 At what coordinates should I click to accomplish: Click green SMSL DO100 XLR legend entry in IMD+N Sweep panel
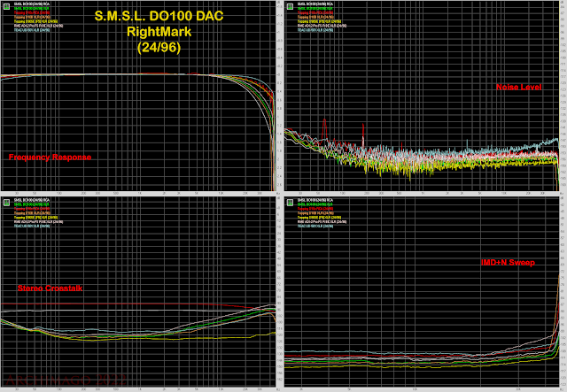coord(315,204)
